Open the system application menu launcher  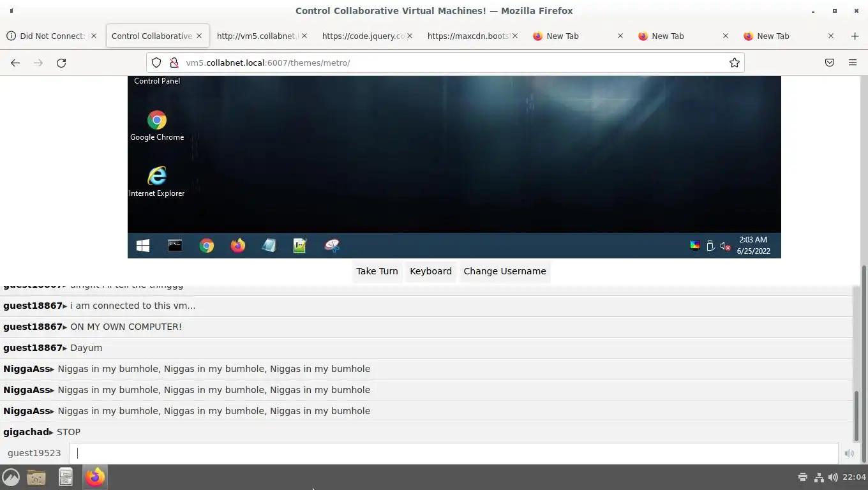click(x=11, y=477)
